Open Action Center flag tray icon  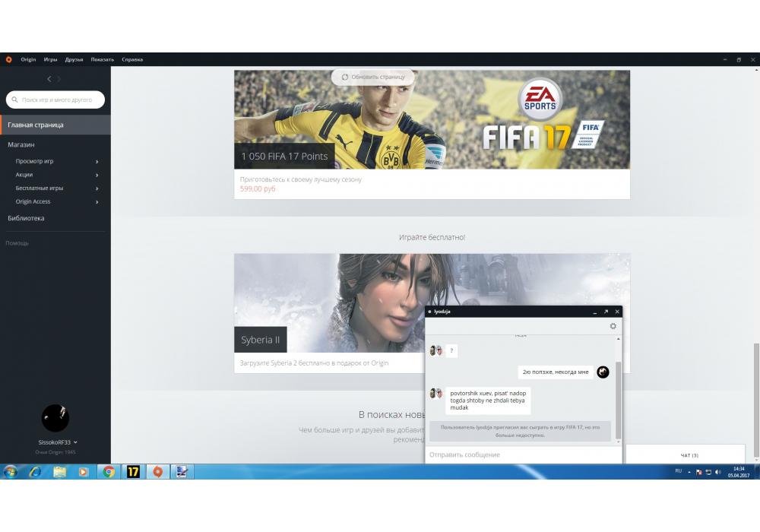[x=699, y=472]
